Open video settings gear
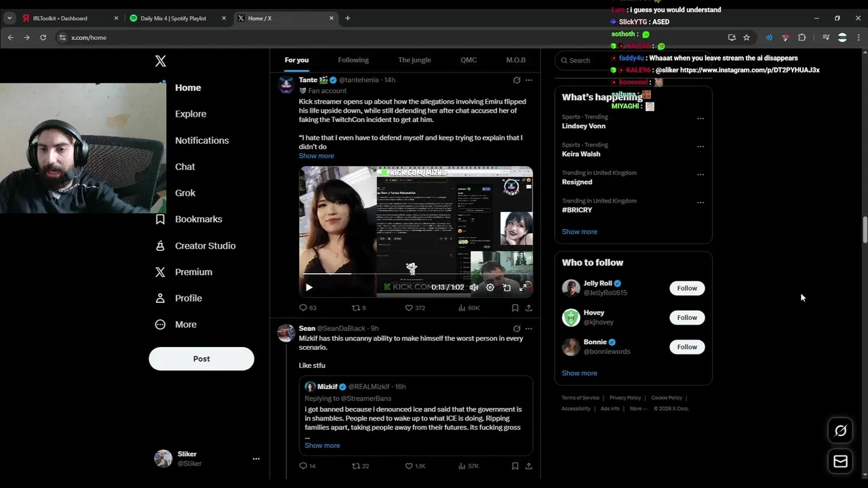 pos(490,287)
